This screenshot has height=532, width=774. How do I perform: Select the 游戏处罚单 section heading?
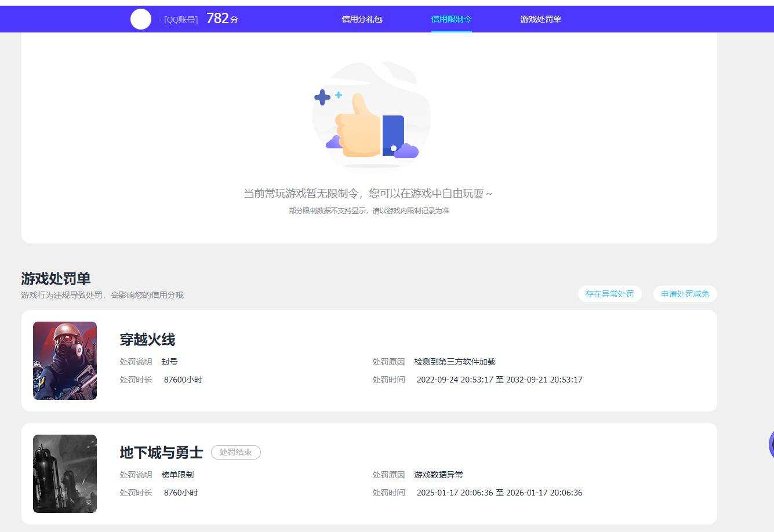(x=56, y=279)
